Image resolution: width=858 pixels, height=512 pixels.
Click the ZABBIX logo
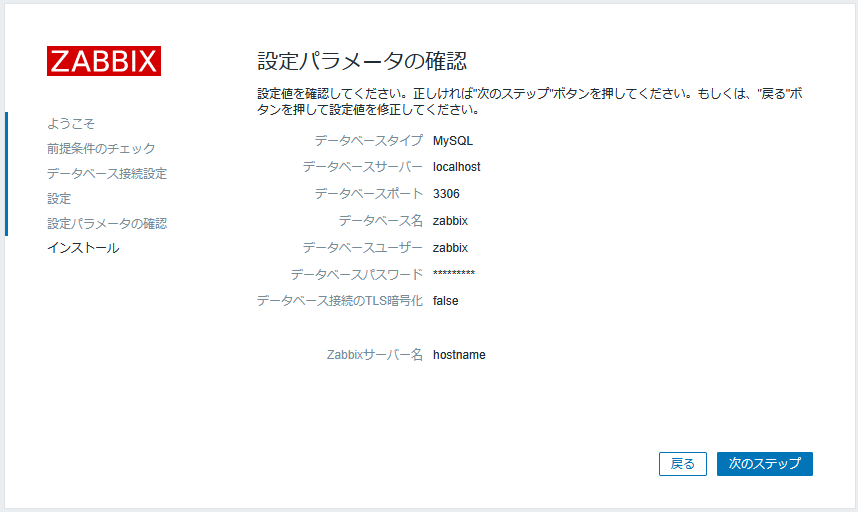[x=104, y=61]
